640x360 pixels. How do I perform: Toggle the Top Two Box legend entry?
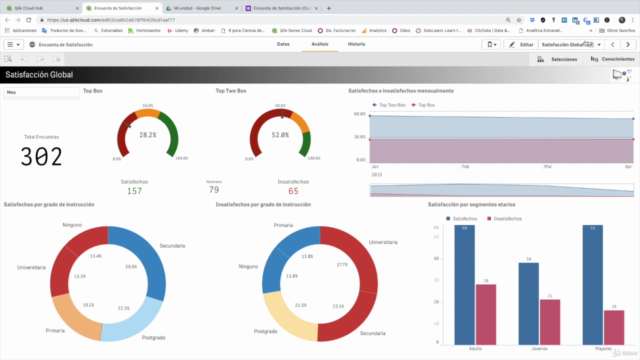tap(389, 105)
